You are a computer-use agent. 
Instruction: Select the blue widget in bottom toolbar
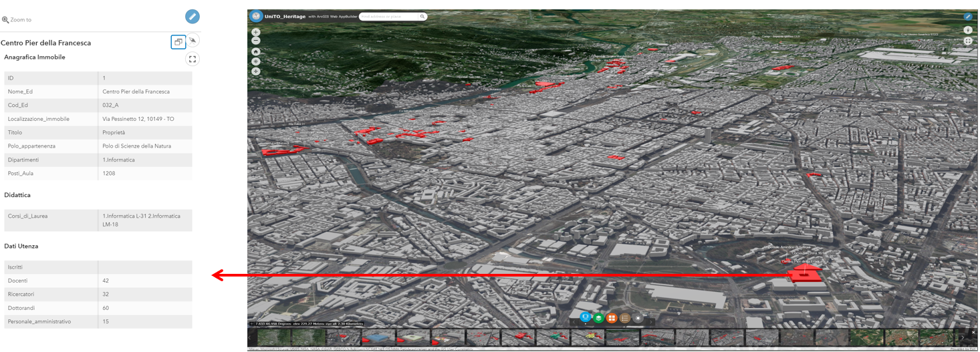[x=586, y=317]
